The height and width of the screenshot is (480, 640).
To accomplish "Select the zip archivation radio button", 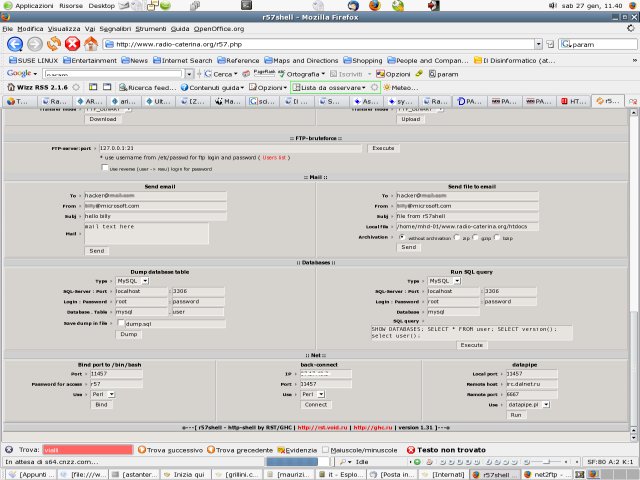I will tap(457, 237).
